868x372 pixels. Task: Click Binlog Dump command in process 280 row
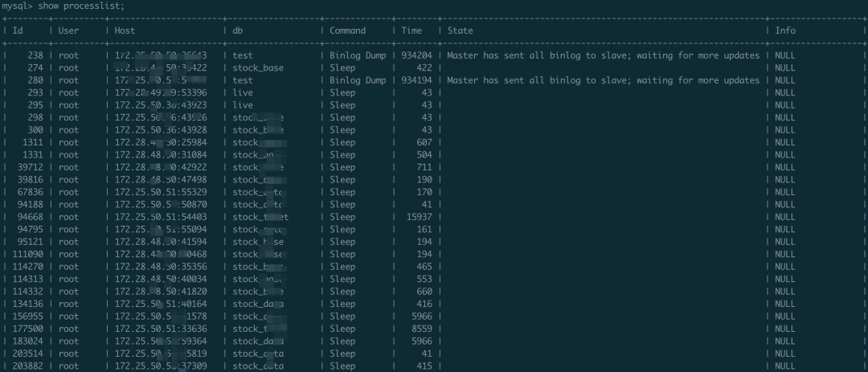tap(357, 80)
